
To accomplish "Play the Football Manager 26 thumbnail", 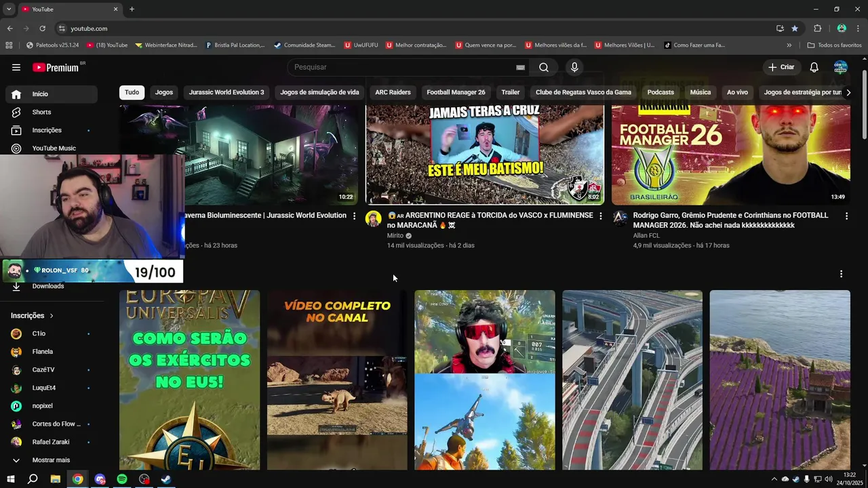I will tap(731, 155).
